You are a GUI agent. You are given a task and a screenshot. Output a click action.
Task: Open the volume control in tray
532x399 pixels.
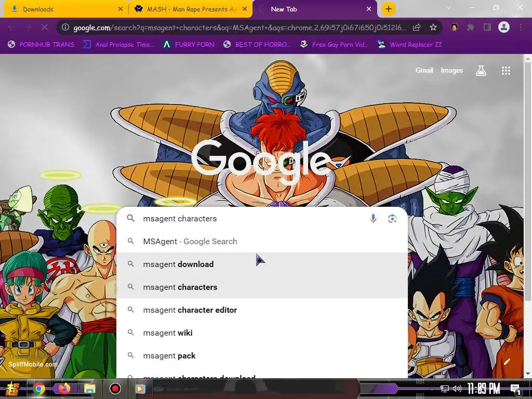[x=457, y=389]
